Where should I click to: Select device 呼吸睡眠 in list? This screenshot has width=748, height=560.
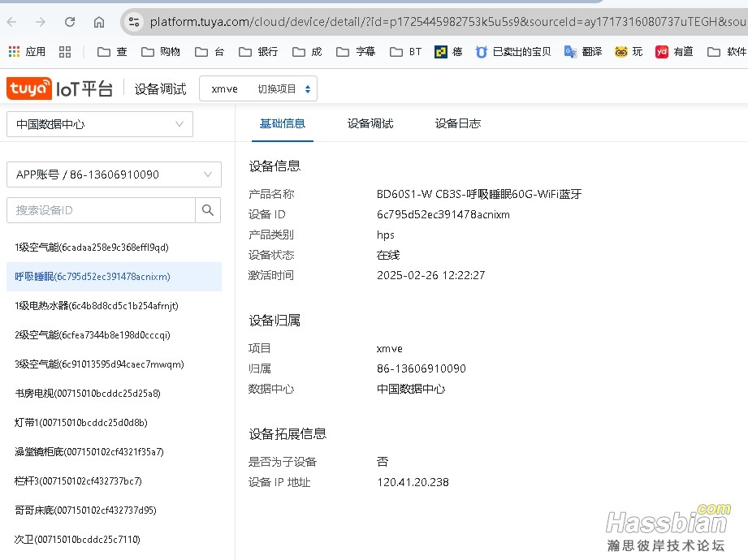(114, 277)
